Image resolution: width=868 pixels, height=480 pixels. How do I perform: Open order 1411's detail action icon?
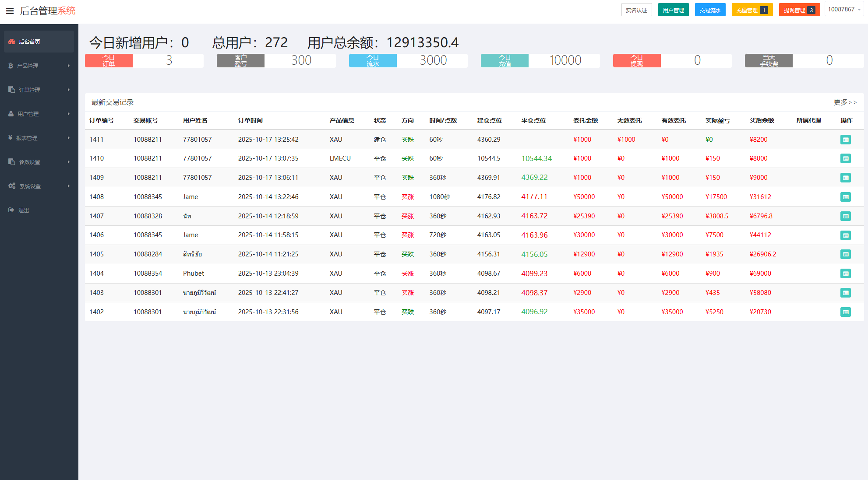pos(846,139)
